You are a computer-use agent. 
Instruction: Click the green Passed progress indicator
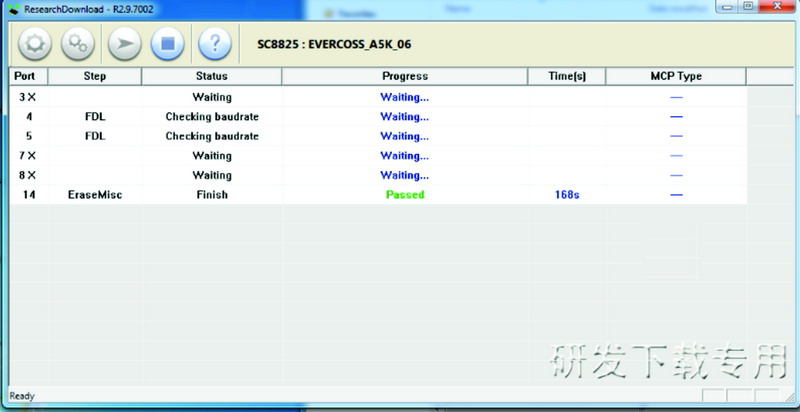coord(404,195)
